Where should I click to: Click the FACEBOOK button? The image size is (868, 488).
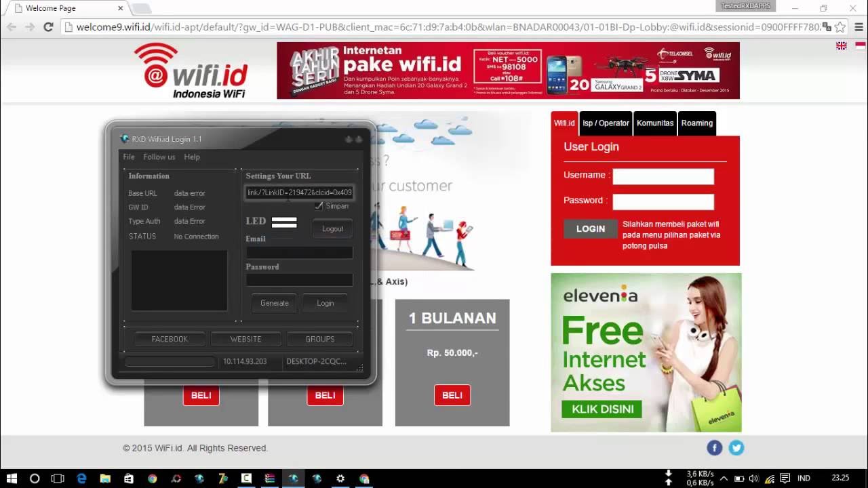(170, 339)
